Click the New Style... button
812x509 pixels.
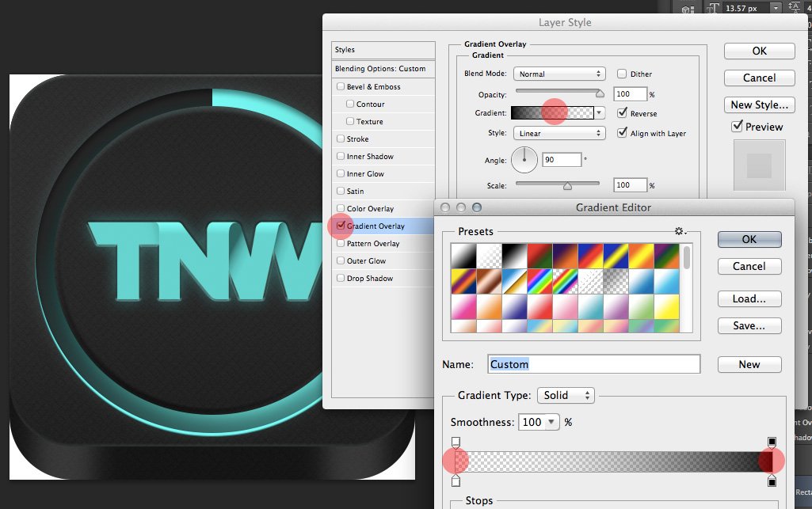(759, 104)
